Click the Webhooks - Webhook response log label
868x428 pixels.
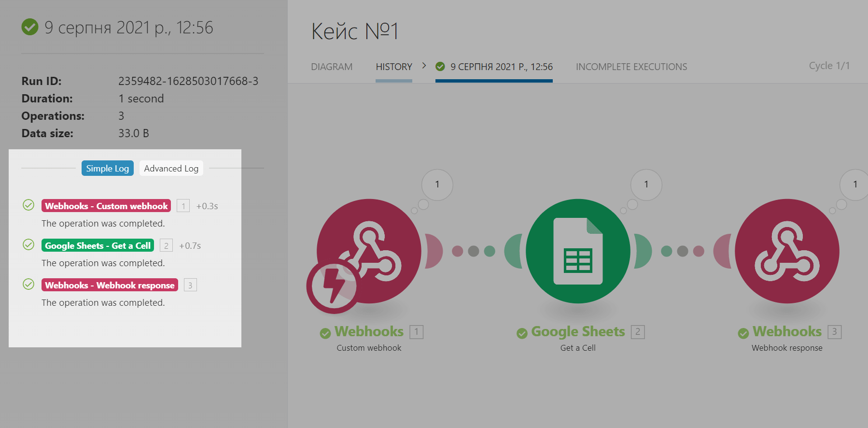[110, 285]
